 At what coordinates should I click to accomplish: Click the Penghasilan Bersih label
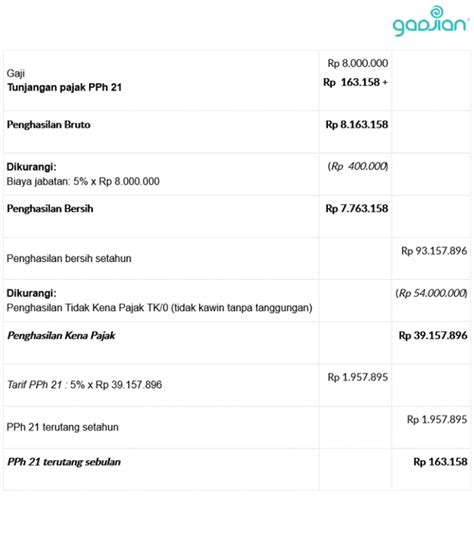50,209
